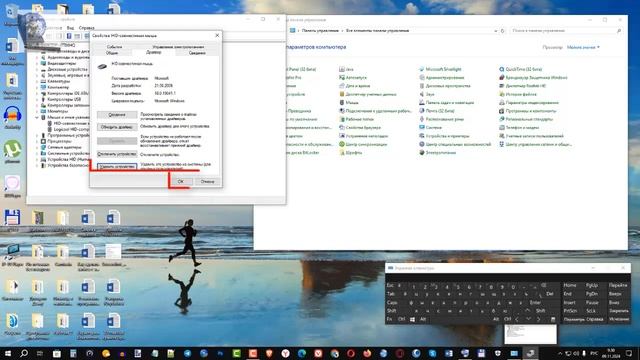Screen dimensions: 640x360
Task: Open Устройства и принтеры in Control Panel
Action: [444, 136]
